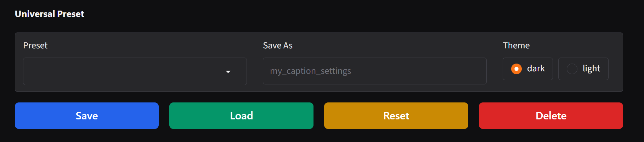Image resolution: width=644 pixels, height=142 pixels.
Task: Click the orange dark radio circle
Action: coord(516,69)
